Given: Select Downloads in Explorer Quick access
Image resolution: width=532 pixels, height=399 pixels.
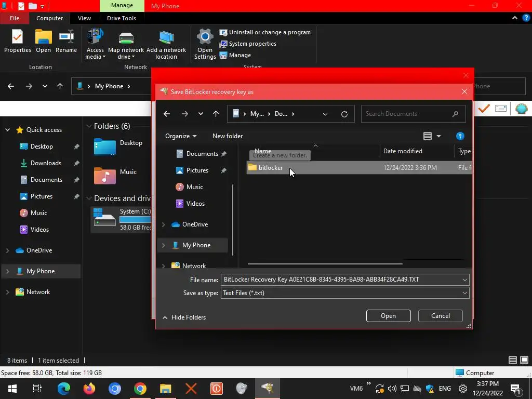Looking at the screenshot, I should (x=46, y=163).
